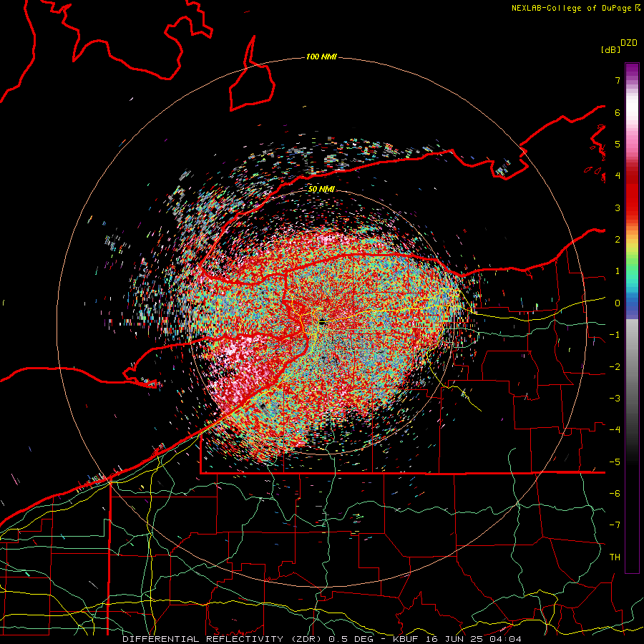Click the -1 tick on dB scale
The image size is (644, 644).
point(615,335)
